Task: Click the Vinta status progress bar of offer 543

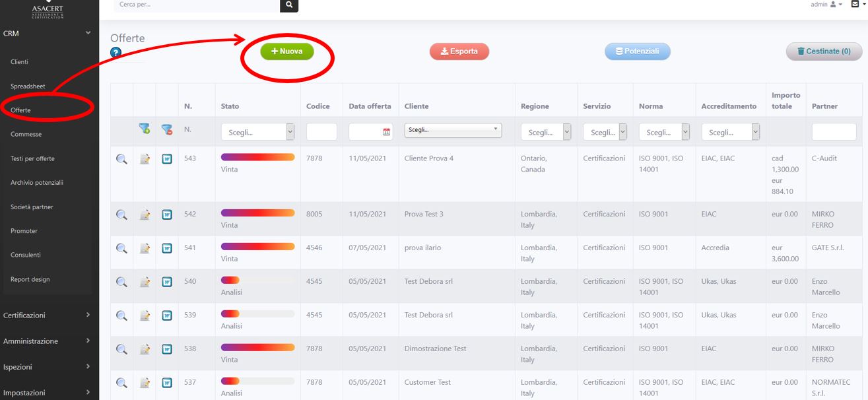Action: pos(257,157)
